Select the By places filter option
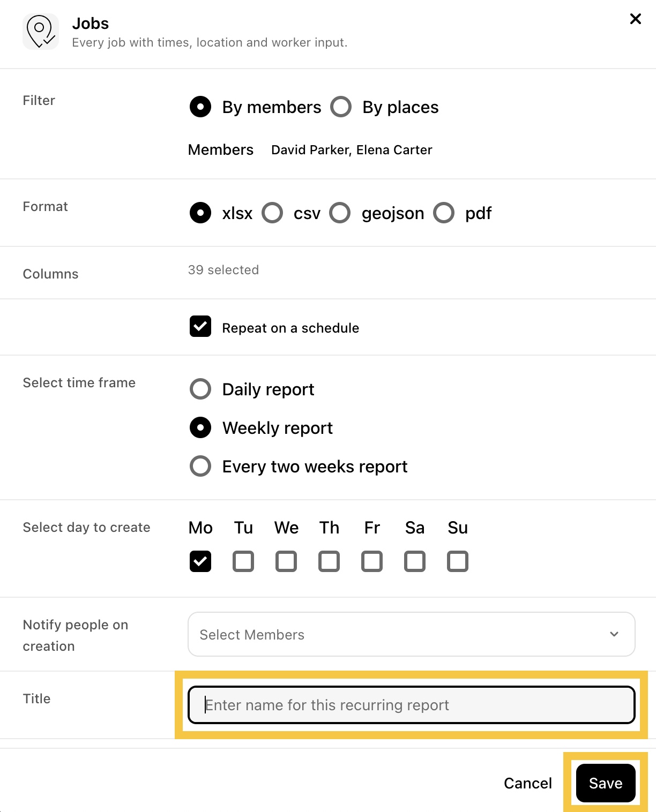This screenshot has width=656, height=812. pyautogui.click(x=341, y=107)
